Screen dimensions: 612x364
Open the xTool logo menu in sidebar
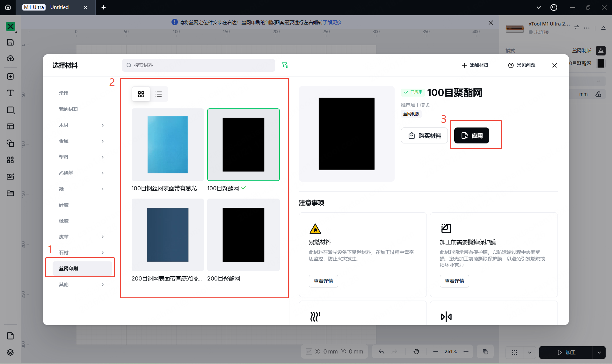11,26
